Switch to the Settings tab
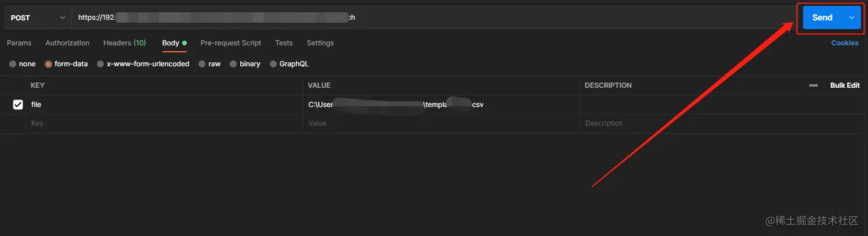Viewport: 868px width, 236px height. pyautogui.click(x=320, y=43)
